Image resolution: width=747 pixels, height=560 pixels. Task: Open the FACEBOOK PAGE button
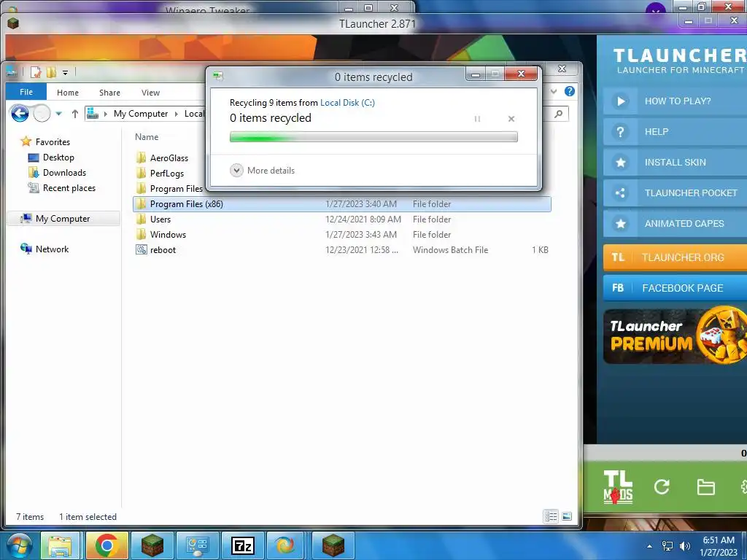pos(675,287)
